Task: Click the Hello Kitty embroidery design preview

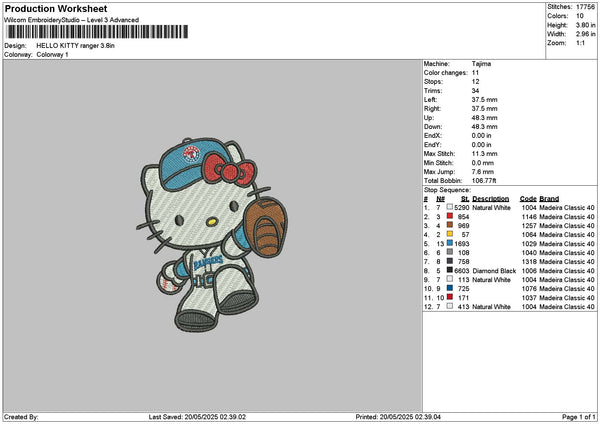Action: click(212, 234)
